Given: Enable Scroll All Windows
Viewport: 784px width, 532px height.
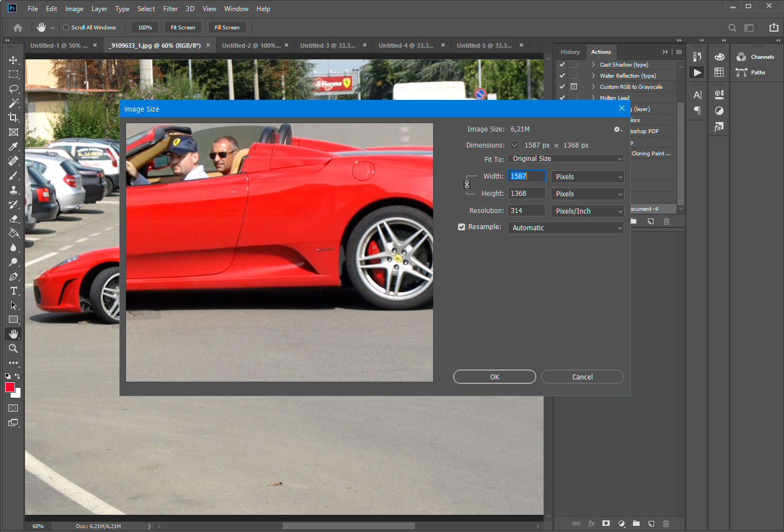Looking at the screenshot, I should point(65,27).
